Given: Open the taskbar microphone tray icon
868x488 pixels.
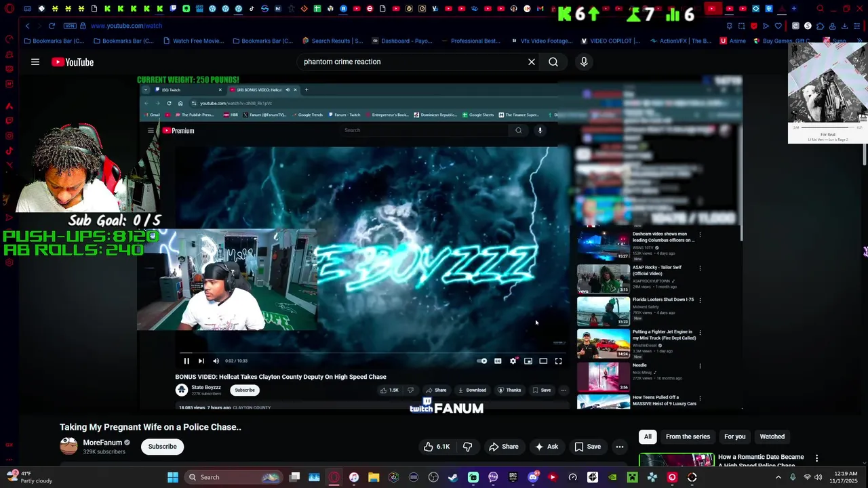Looking at the screenshot, I should click(793, 477).
